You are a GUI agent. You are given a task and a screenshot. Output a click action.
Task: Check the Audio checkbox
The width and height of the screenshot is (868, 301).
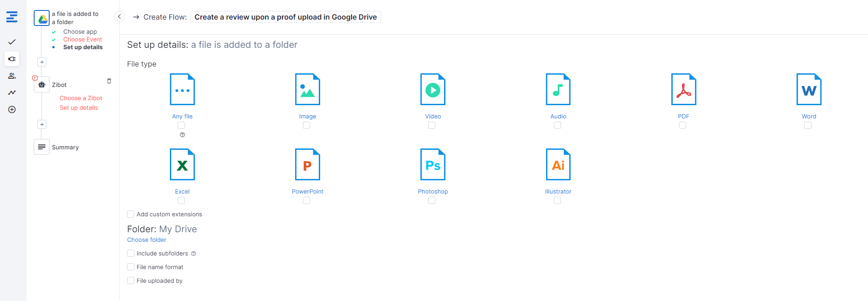point(557,125)
